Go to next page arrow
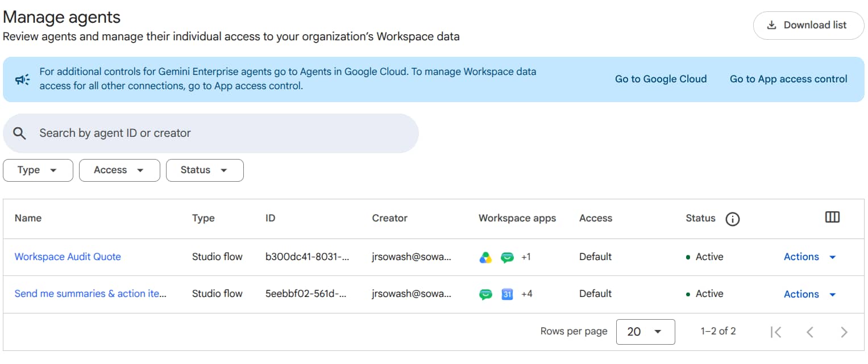This screenshot has width=868, height=364. coord(844,332)
